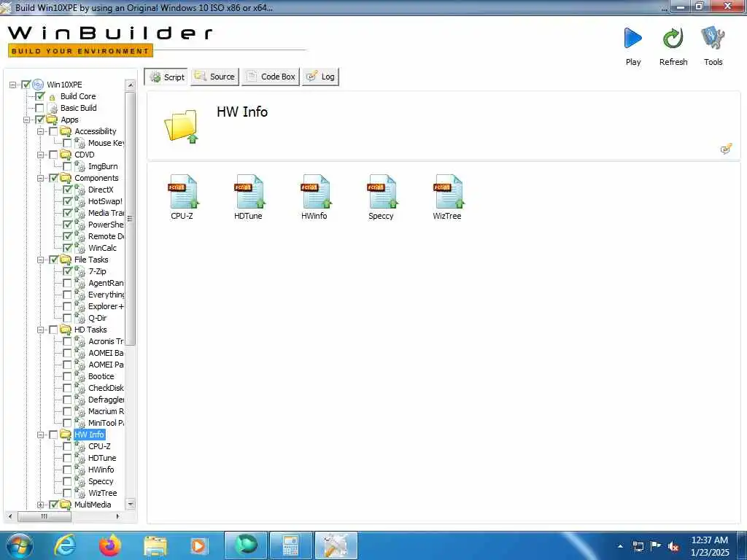The height and width of the screenshot is (560, 747).
Task: Collapse the File Tasks node
Action: tap(41, 260)
